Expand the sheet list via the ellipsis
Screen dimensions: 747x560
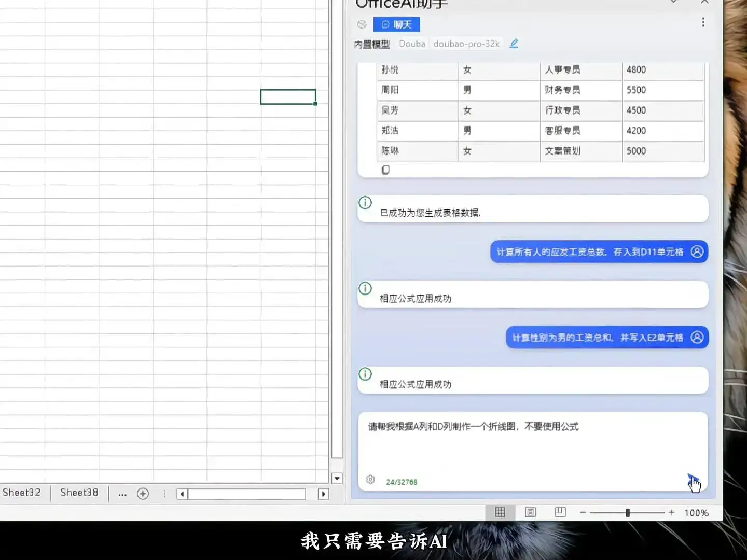[x=122, y=495]
